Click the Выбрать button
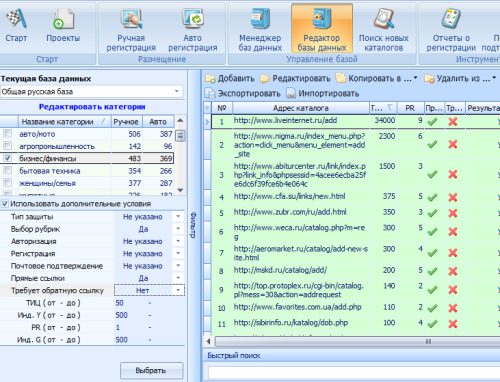Image resolution: width=500 pixels, height=382 pixels. (x=151, y=371)
